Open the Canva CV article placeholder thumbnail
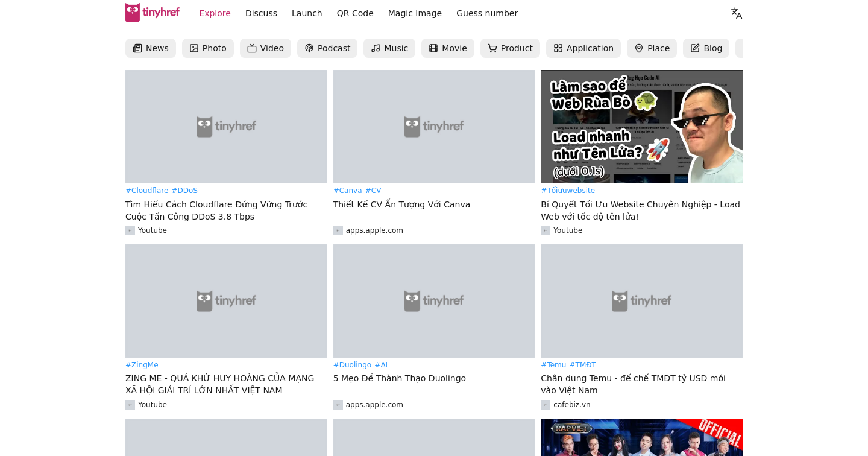868x456 pixels. pyautogui.click(x=434, y=127)
